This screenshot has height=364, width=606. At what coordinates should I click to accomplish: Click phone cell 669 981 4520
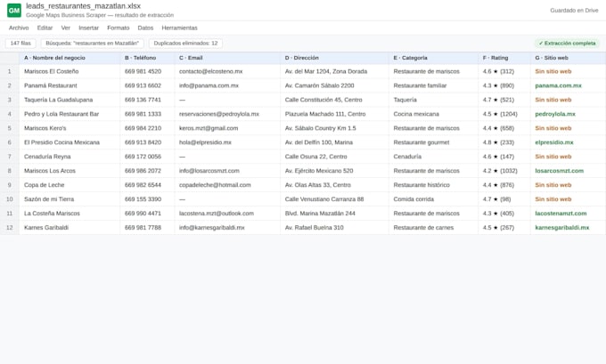click(x=147, y=71)
